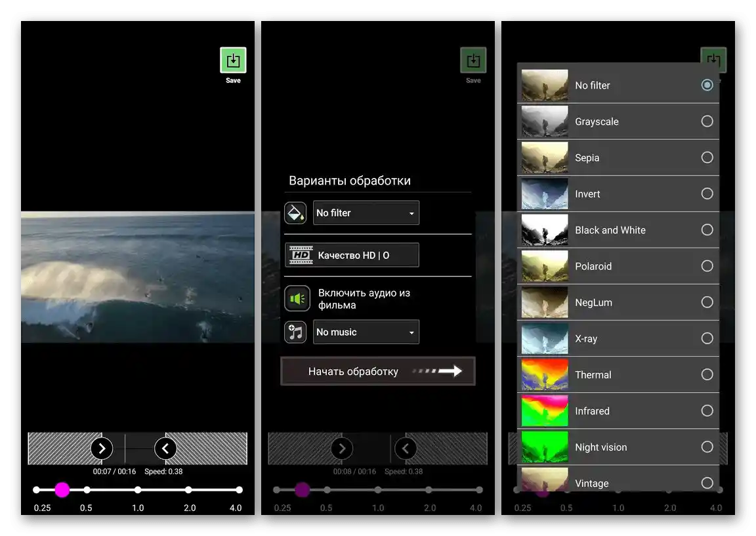Select the Vintage radio button
The height and width of the screenshot is (536, 756).
click(707, 483)
